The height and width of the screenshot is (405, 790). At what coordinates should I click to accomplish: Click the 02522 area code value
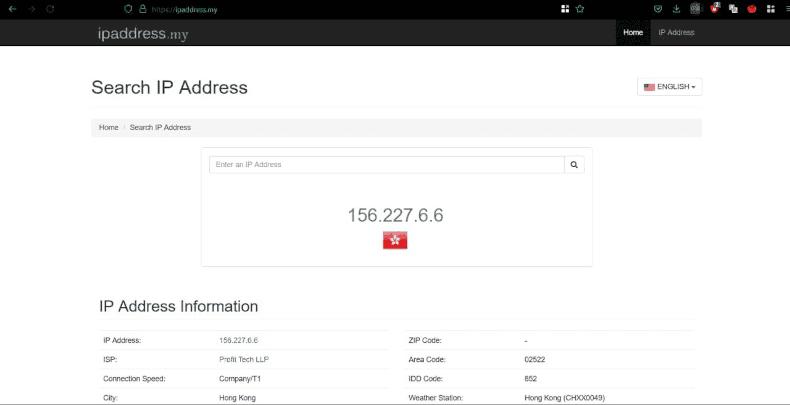click(x=535, y=360)
